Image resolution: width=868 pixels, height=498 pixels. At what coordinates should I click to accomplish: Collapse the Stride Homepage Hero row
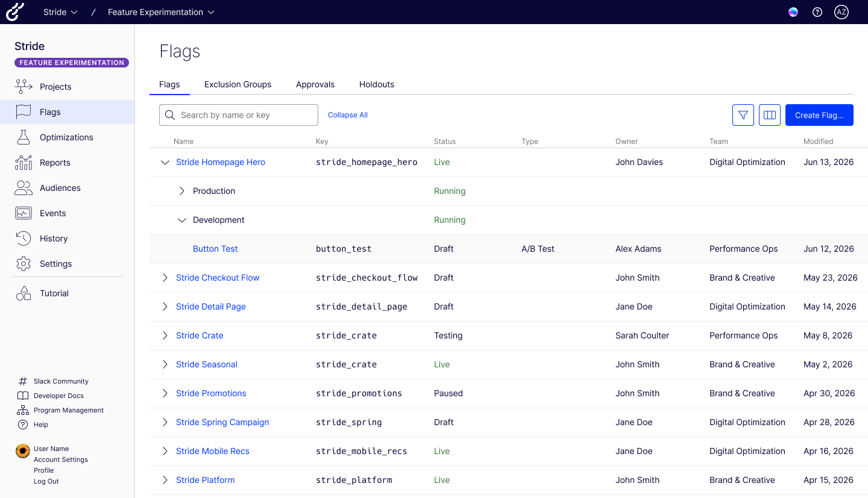(x=165, y=162)
